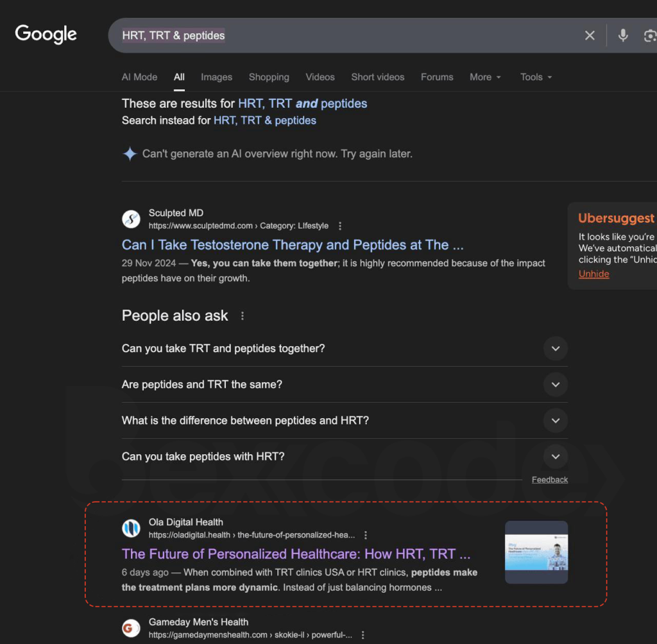Open three-dot menu for Sculpted MD result

pyautogui.click(x=340, y=226)
